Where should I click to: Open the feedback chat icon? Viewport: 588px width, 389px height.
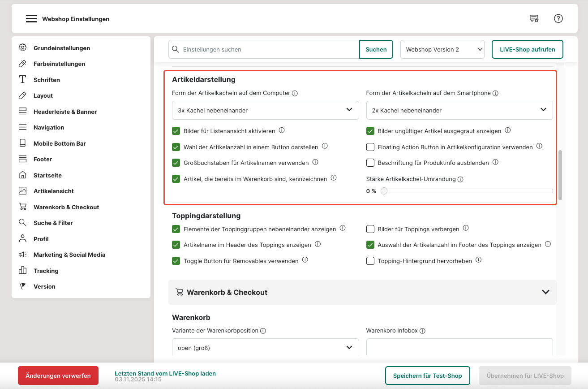534,18
